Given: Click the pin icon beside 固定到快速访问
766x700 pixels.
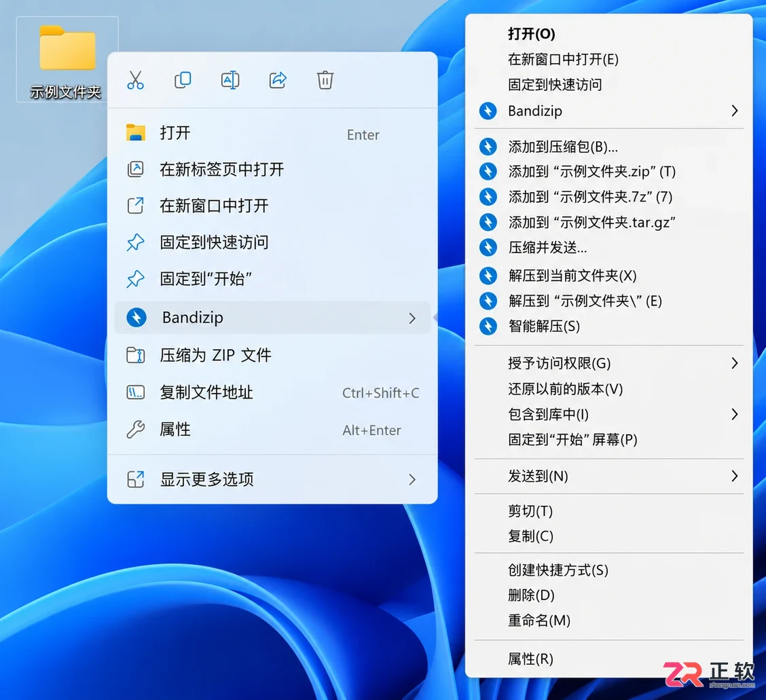Looking at the screenshot, I should (135, 242).
